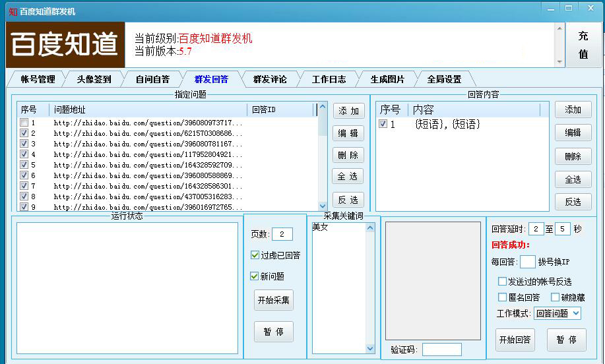Screen dimensions: 605x364
Task: Click 全 选 button in 指定问题 panel
Action: (348, 177)
